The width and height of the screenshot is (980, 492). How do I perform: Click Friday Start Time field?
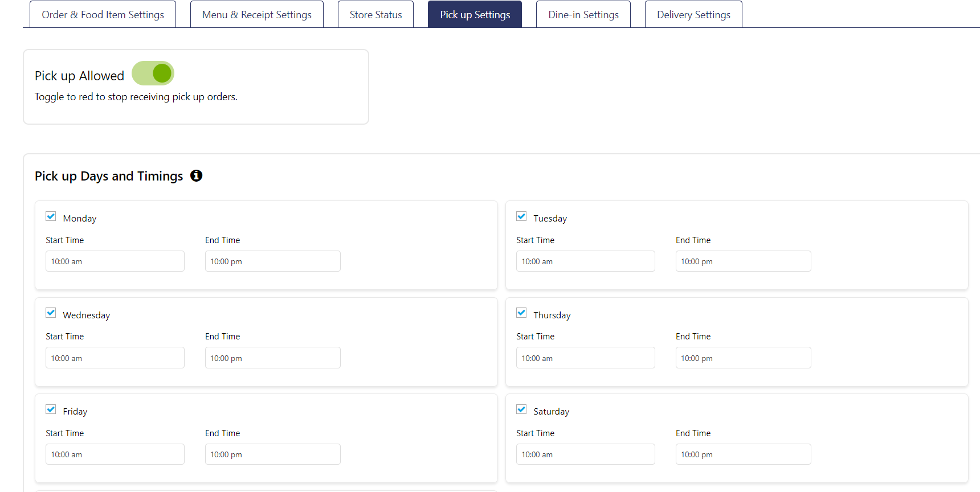pyautogui.click(x=115, y=454)
